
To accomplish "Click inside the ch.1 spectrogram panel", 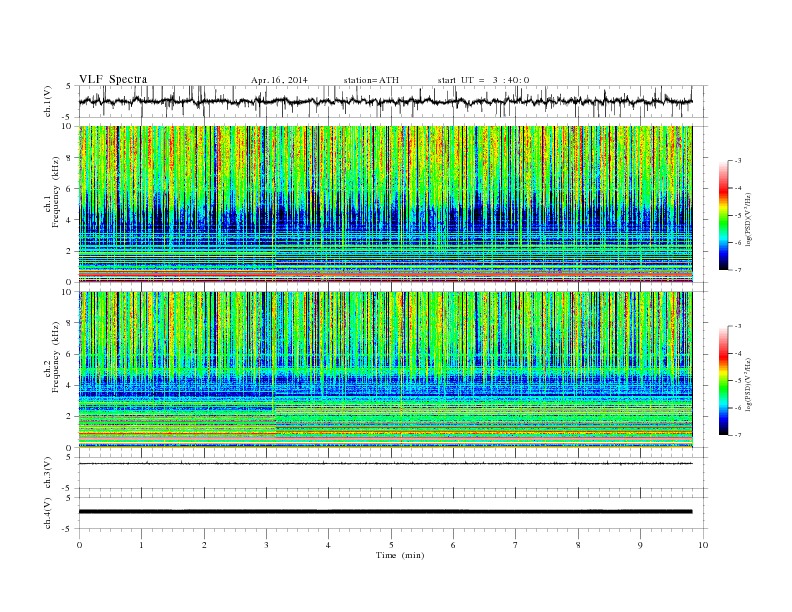I will coord(386,204).
